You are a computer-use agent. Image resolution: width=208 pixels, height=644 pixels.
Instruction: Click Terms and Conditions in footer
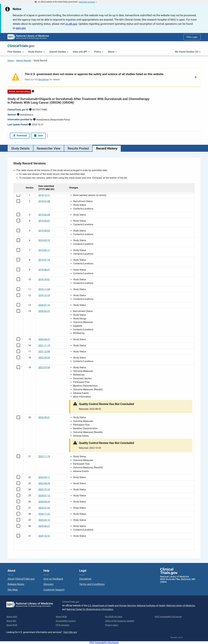[x=92, y=584]
